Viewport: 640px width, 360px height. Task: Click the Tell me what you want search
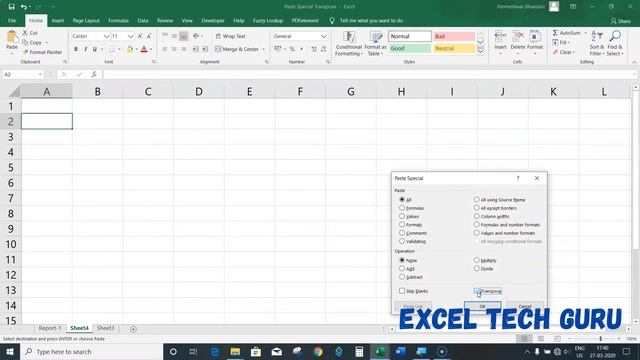point(371,20)
